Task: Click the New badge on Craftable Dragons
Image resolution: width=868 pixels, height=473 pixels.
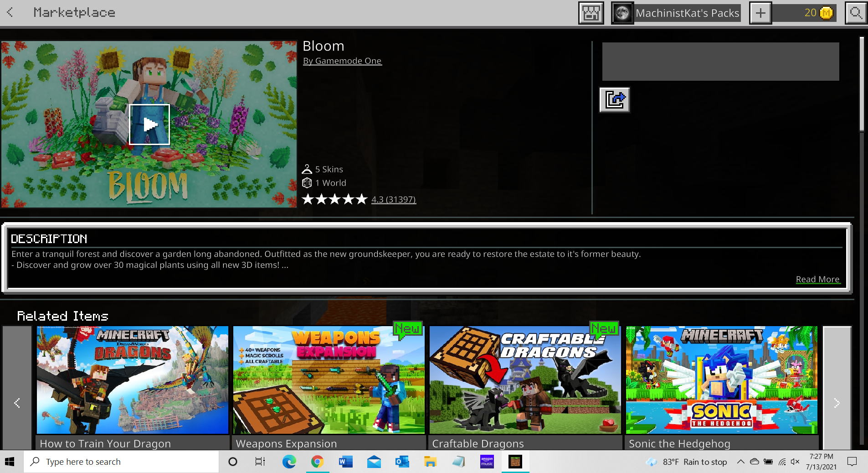Action: coord(604,329)
